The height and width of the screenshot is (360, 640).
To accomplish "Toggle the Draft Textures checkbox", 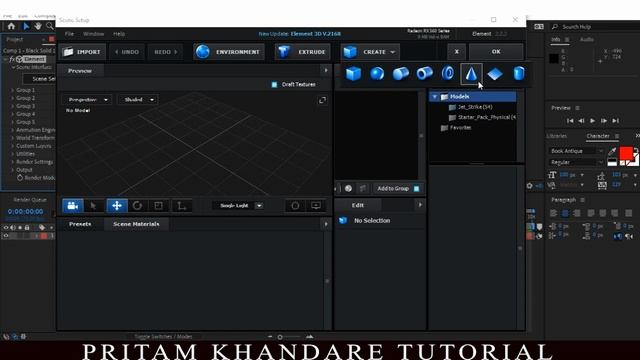I will pos(274,84).
